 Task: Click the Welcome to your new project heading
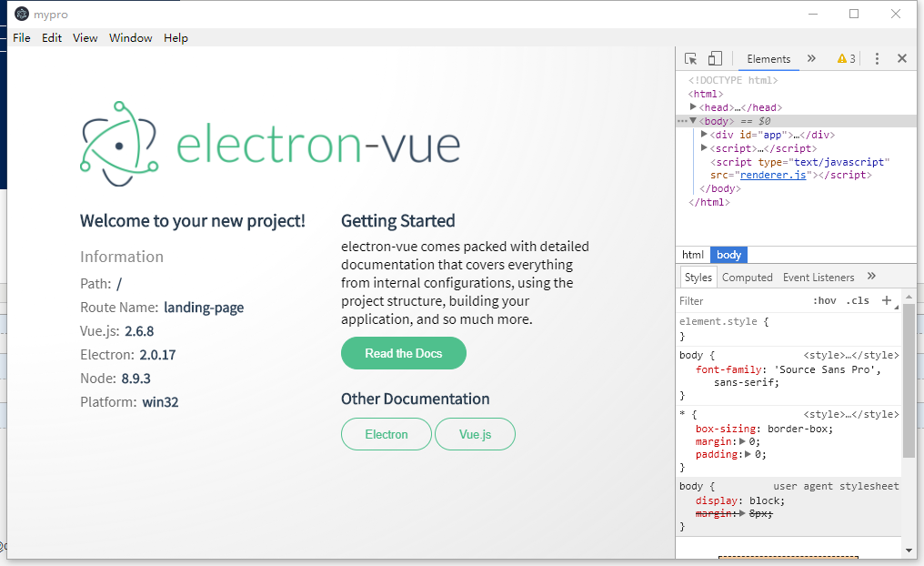(x=193, y=220)
